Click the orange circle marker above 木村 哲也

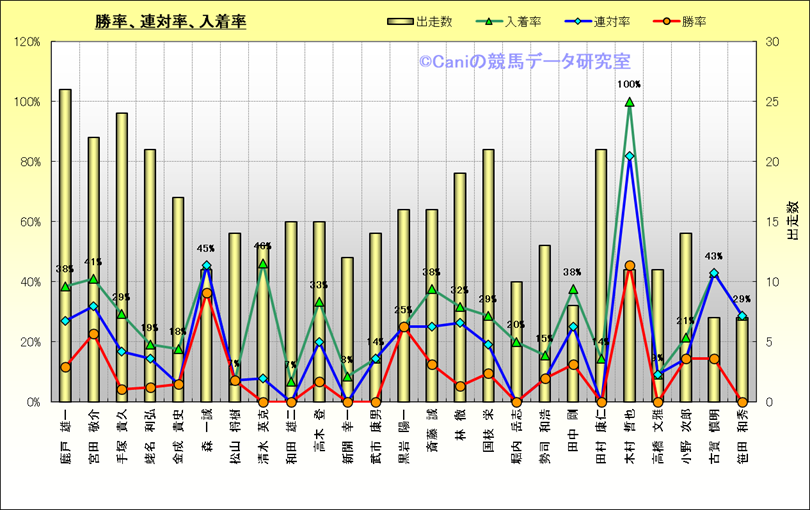tap(629, 267)
